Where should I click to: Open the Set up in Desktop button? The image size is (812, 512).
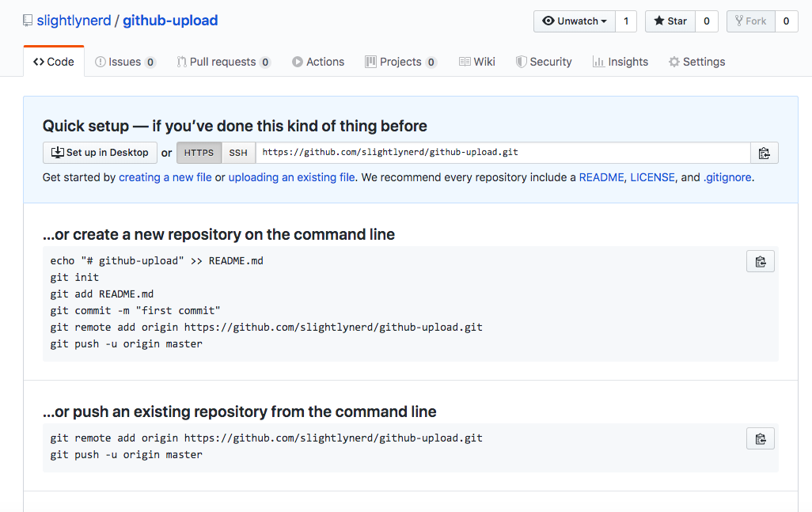click(100, 153)
